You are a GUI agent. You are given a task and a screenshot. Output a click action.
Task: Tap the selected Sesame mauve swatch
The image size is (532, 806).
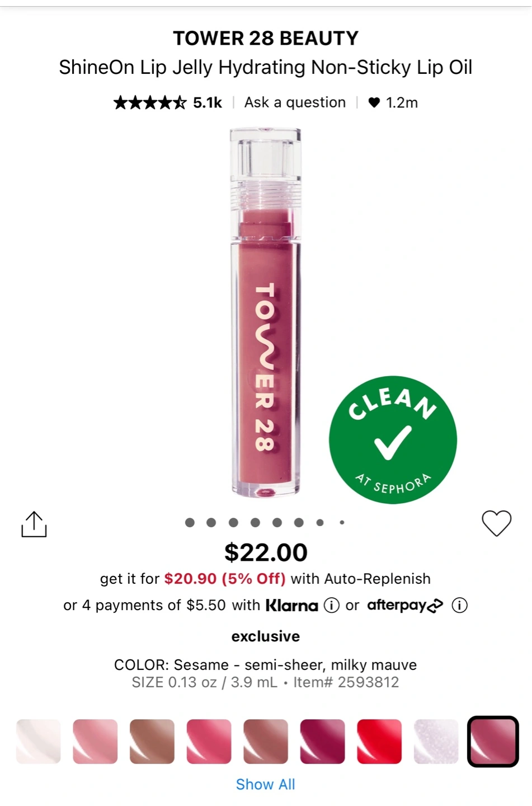tap(493, 742)
